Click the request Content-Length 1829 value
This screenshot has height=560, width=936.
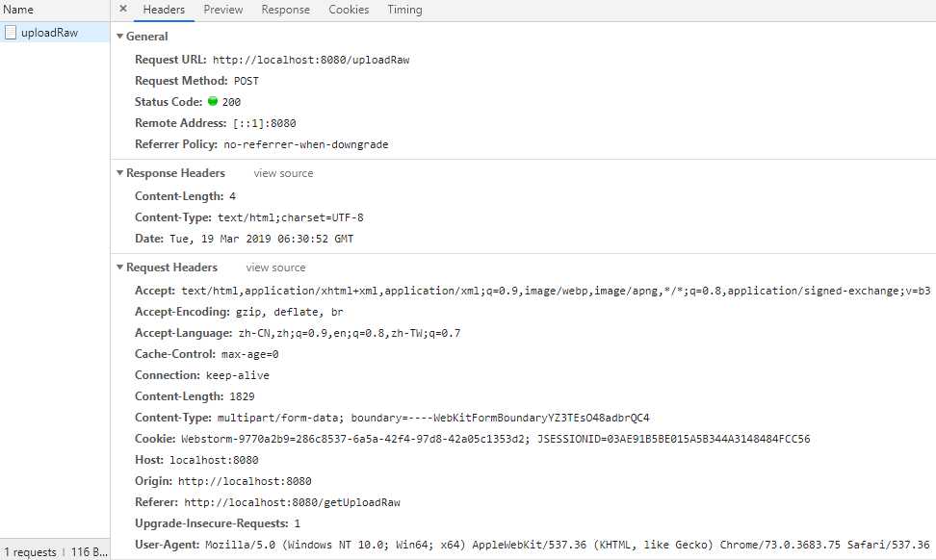click(x=242, y=396)
